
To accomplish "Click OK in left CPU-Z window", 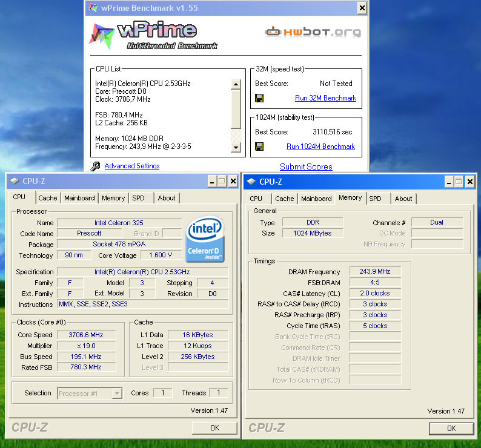I will 214,428.
